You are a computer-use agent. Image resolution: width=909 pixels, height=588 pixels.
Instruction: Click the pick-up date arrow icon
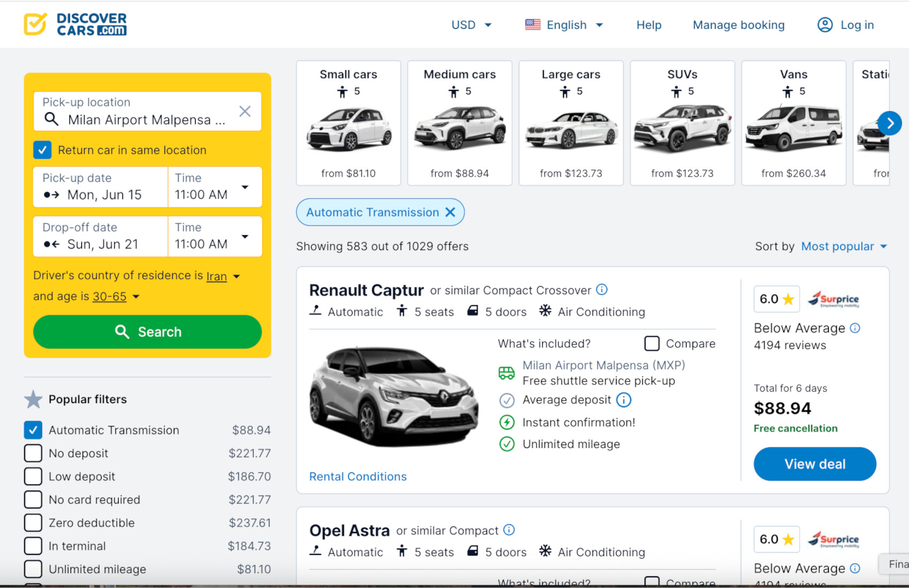[51, 195]
